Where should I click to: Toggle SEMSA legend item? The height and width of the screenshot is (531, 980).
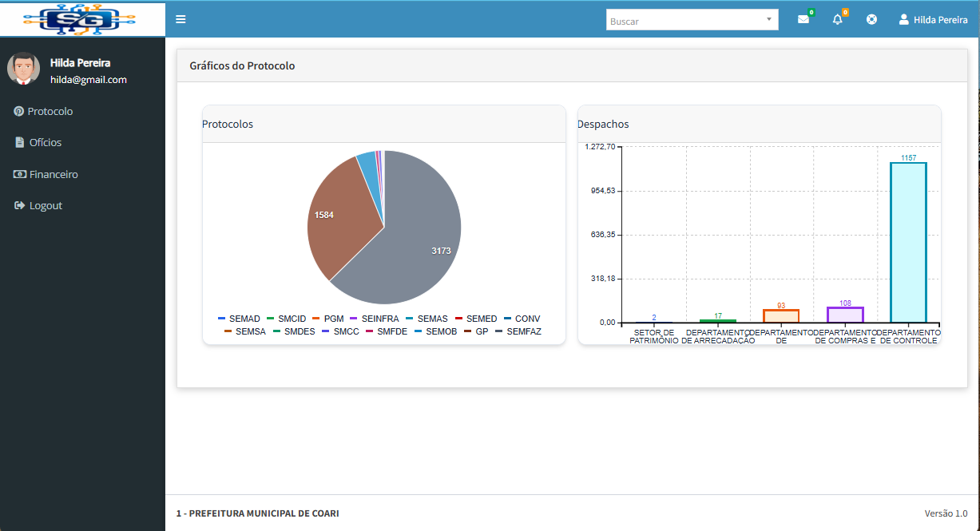click(x=245, y=331)
